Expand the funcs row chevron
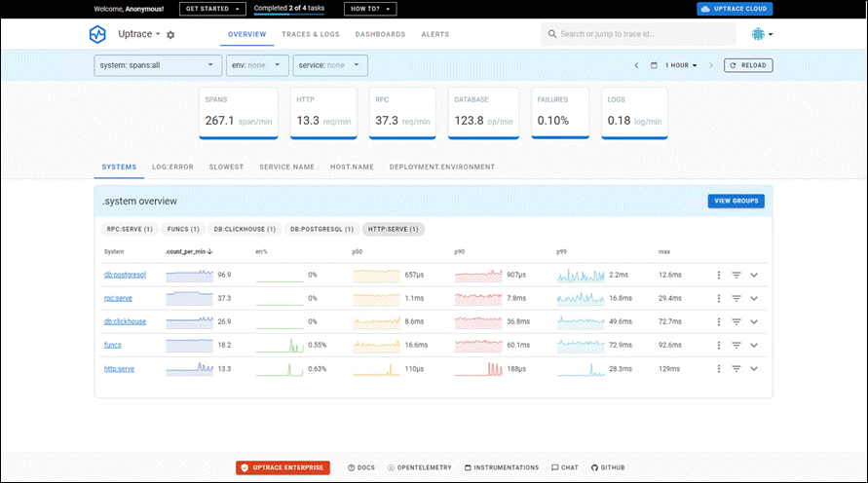Screen dimensions: 868x483 pyautogui.click(x=754, y=346)
